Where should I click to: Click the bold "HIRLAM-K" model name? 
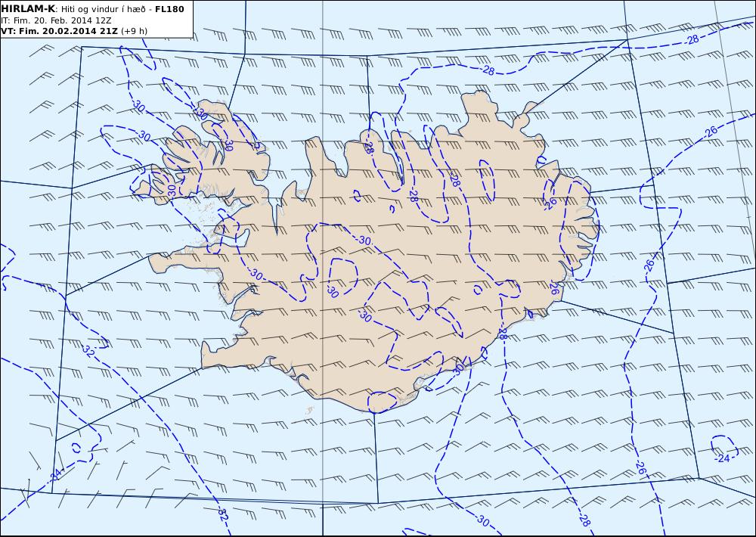29,8
